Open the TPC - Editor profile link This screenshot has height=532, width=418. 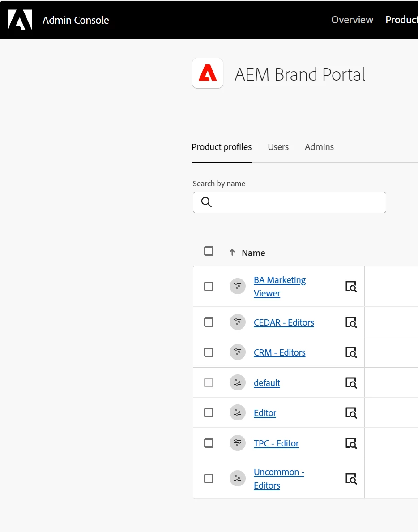(x=276, y=443)
